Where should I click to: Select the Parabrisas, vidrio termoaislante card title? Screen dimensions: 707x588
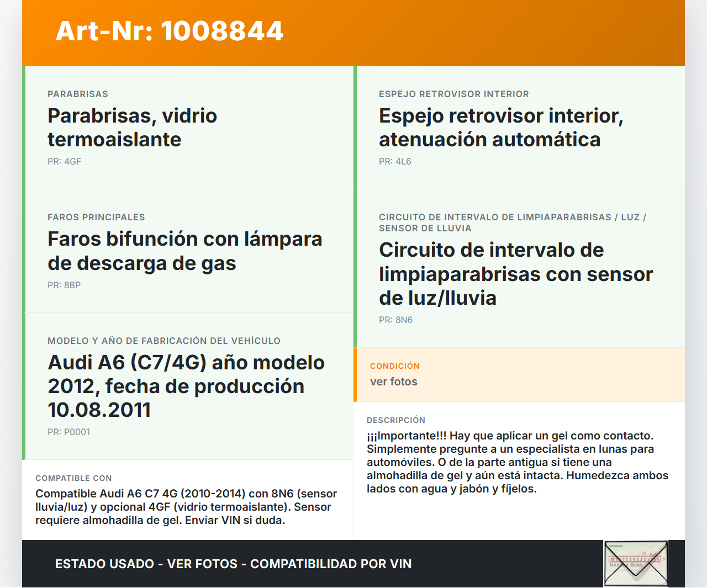click(x=132, y=128)
